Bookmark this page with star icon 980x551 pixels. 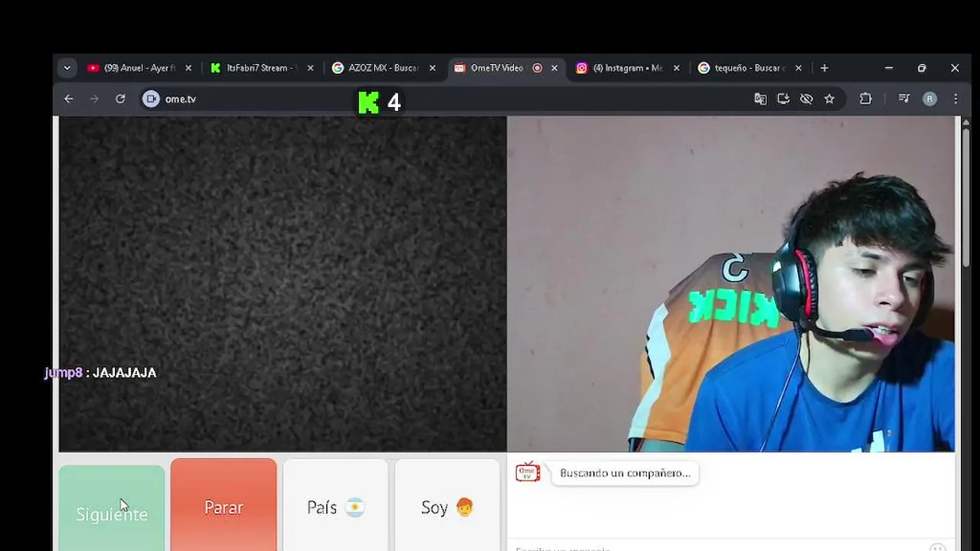click(829, 99)
